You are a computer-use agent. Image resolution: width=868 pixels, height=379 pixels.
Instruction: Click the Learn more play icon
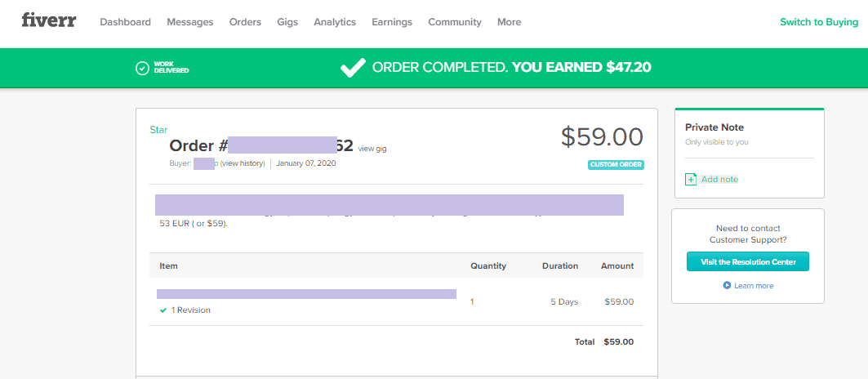[727, 286]
